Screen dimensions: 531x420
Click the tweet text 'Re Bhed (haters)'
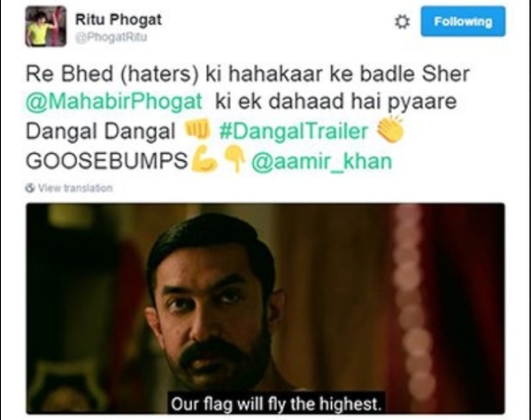[112, 73]
